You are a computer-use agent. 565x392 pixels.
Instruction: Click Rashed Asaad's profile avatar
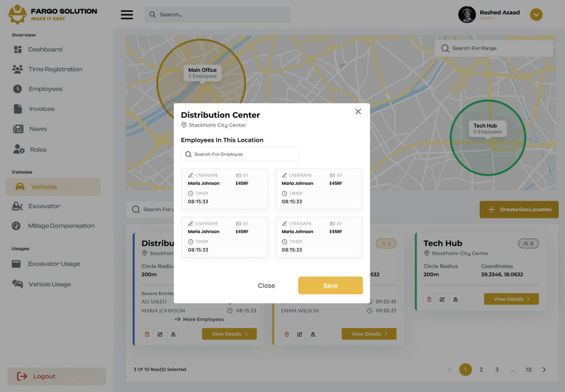point(467,15)
